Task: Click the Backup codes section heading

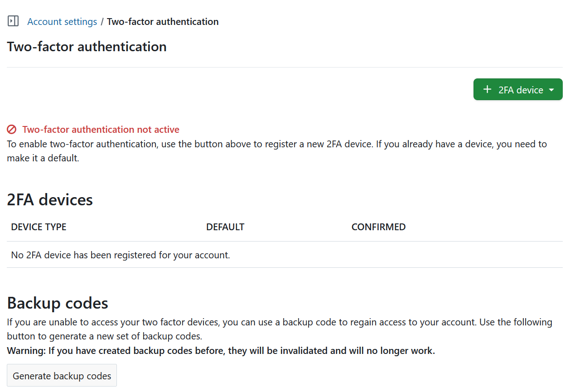Action: [x=58, y=303]
